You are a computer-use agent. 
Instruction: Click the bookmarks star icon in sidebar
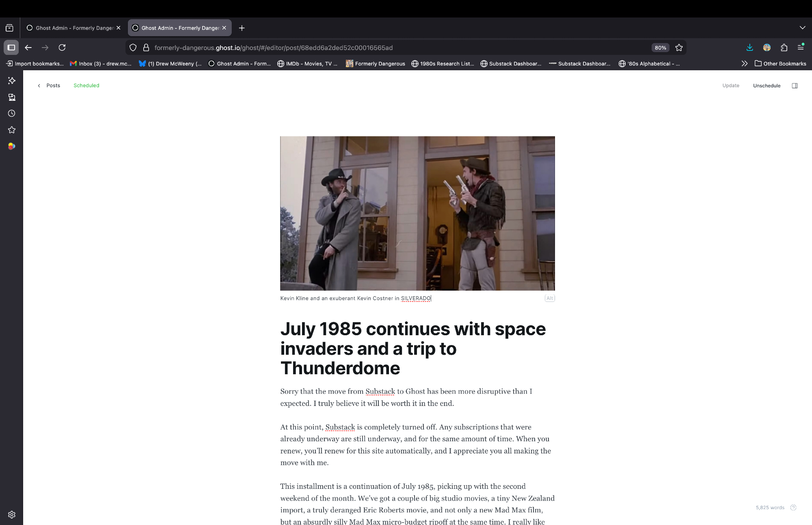click(x=12, y=130)
